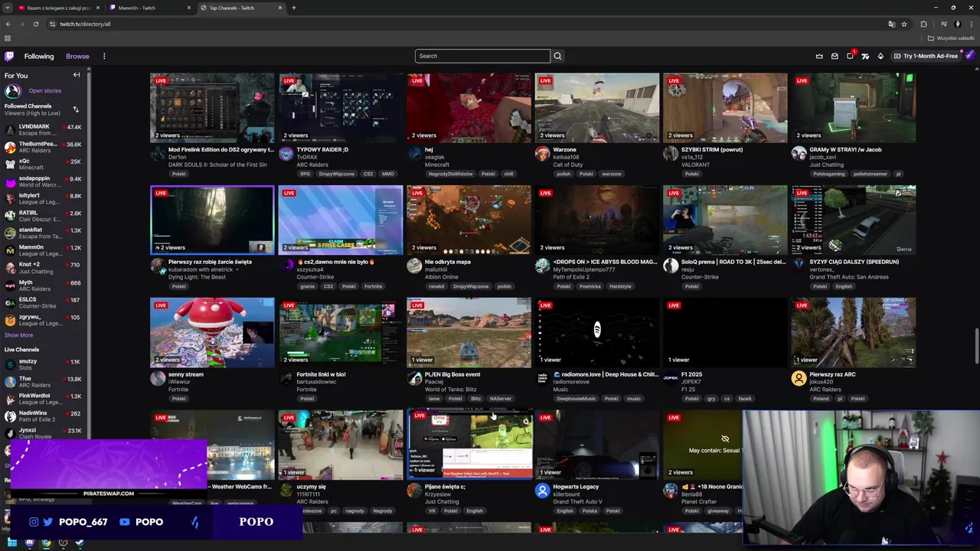
Task: Open ARC Raiders category under TvDRAX
Action: (x=312, y=165)
